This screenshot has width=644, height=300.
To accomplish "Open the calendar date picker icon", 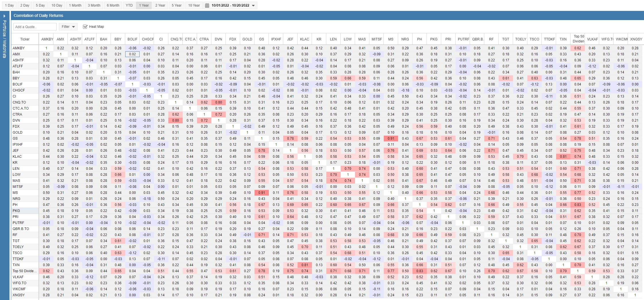I will tap(207, 5).
